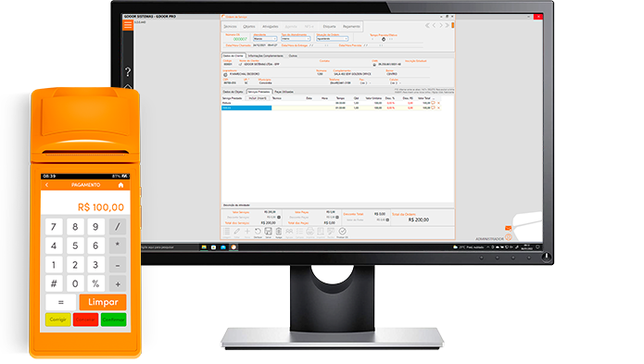644x364 pixels.
Task: Delete with the Apagar trash icon
Action: pos(279,232)
